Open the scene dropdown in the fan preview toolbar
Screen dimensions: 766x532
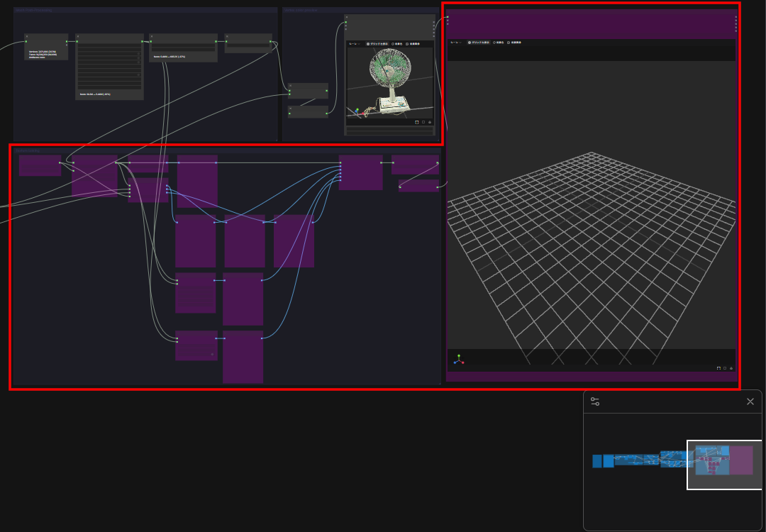[x=354, y=44]
